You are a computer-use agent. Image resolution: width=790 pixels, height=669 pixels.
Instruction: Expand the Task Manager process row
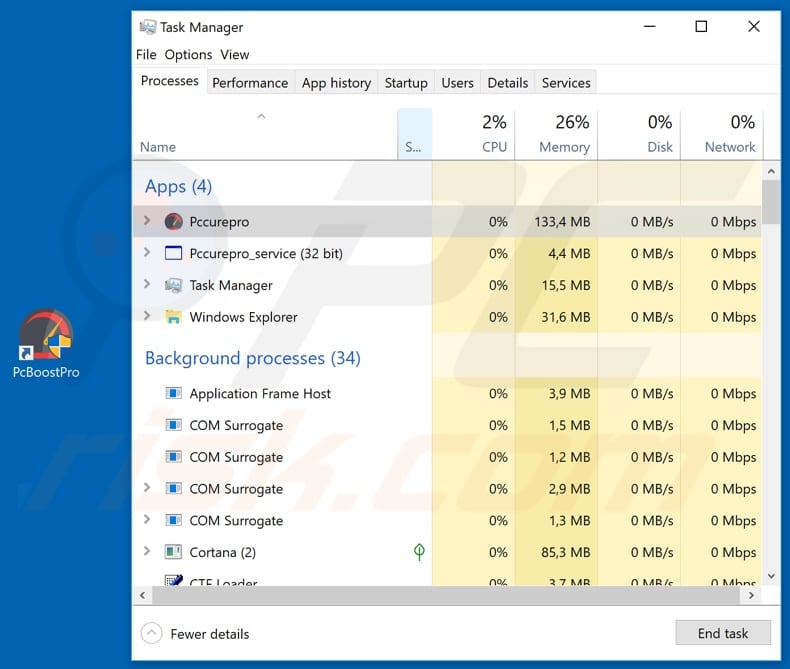147,284
